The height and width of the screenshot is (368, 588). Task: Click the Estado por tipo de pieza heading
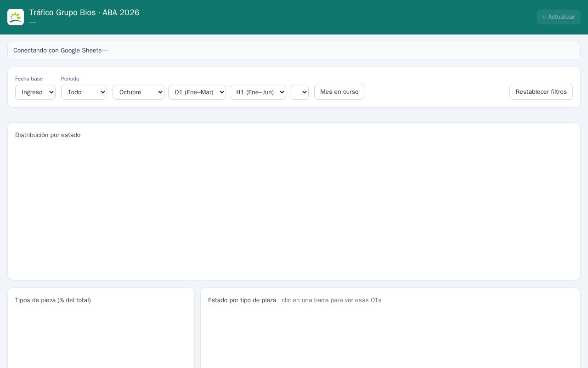242,300
